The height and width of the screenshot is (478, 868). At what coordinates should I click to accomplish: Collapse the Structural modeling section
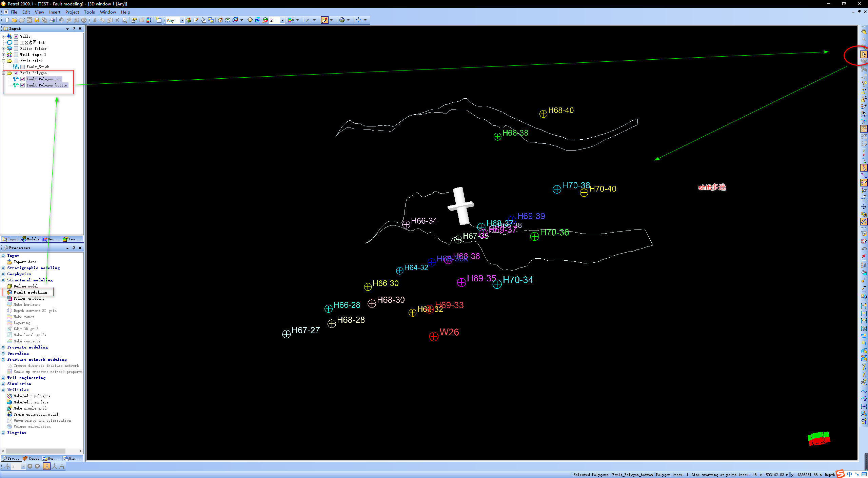(3, 280)
